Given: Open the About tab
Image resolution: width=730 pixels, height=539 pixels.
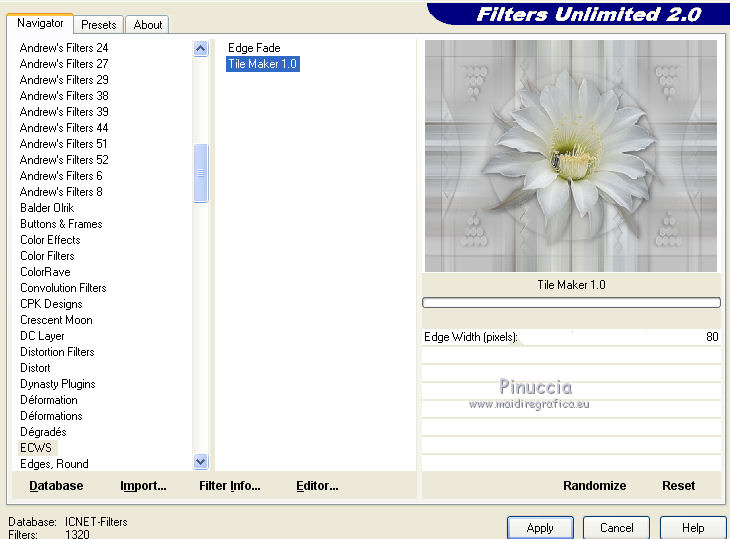Looking at the screenshot, I should click(x=148, y=25).
